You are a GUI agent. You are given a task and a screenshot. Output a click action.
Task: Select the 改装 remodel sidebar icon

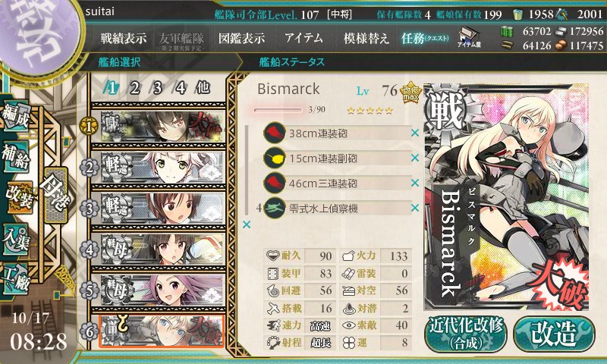click(18, 196)
